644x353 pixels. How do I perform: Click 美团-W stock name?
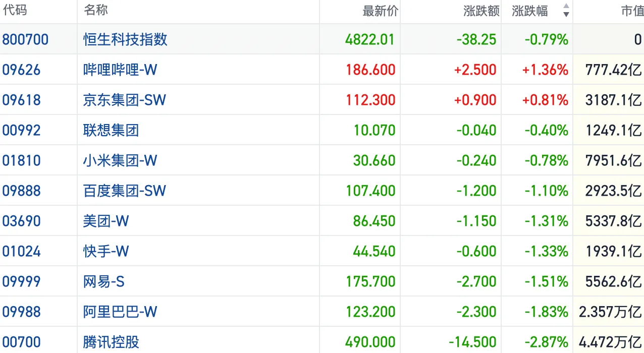[x=106, y=221]
